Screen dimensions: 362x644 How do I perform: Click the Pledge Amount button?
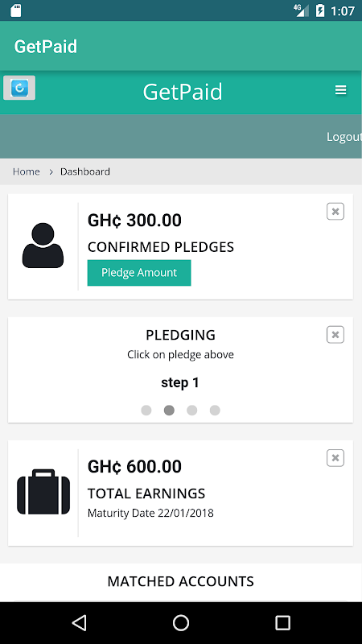pos(139,273)
